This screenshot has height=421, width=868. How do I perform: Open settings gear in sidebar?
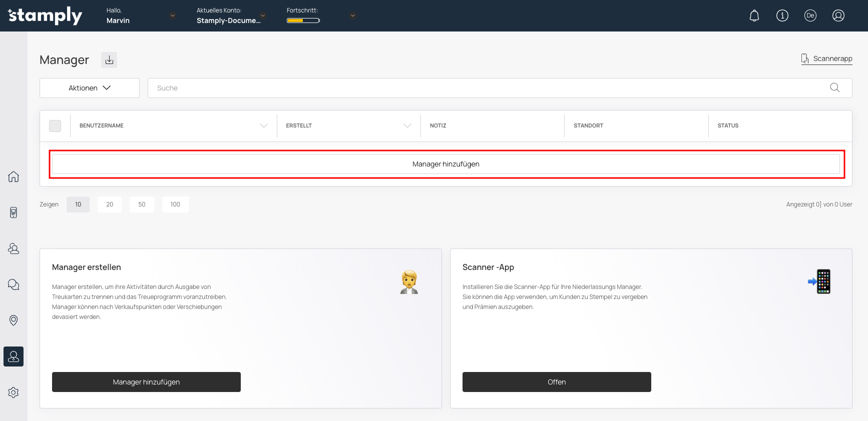coord(14,392)
